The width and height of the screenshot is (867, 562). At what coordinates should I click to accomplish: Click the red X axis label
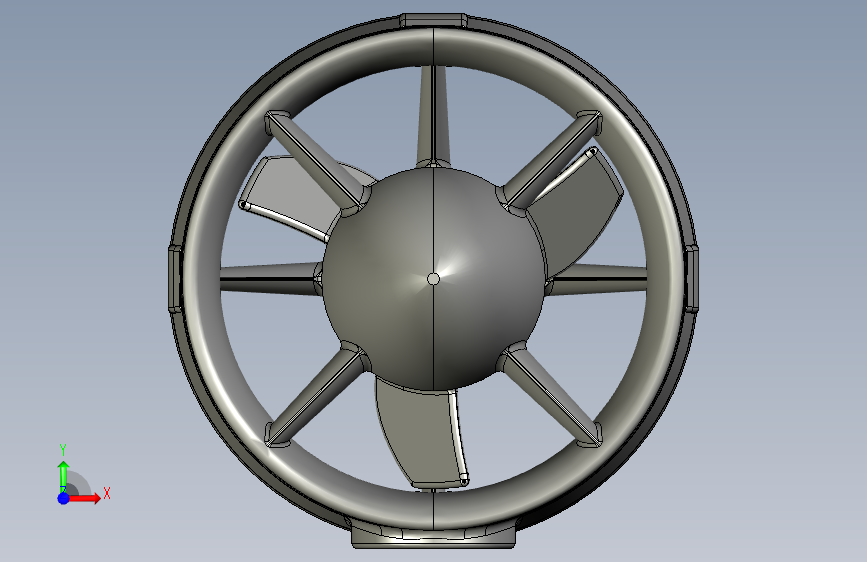[107, 493]
